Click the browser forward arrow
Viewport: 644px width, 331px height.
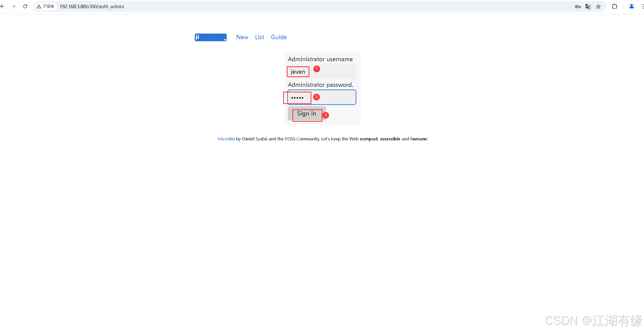coord(14,6)
